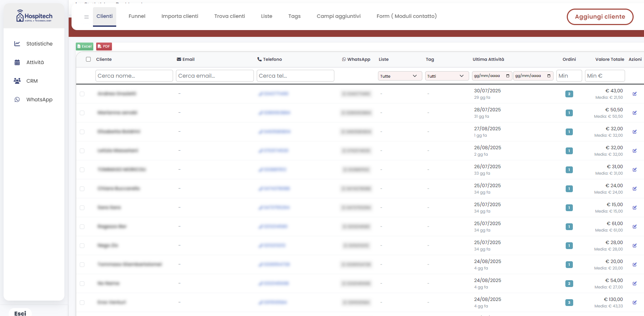Click the Esci logout button
This screenshot has height=316, width=644.
pos(20,313)
